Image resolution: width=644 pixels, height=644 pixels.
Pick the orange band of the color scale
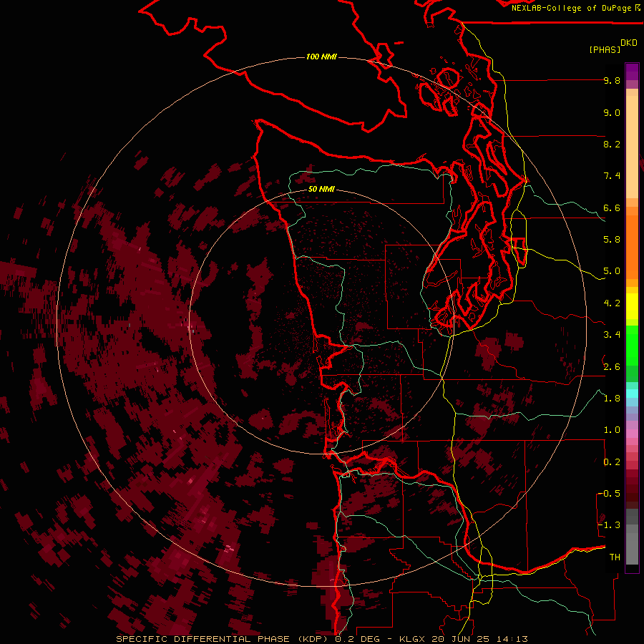pyautogui.click(x=632, y=247)
